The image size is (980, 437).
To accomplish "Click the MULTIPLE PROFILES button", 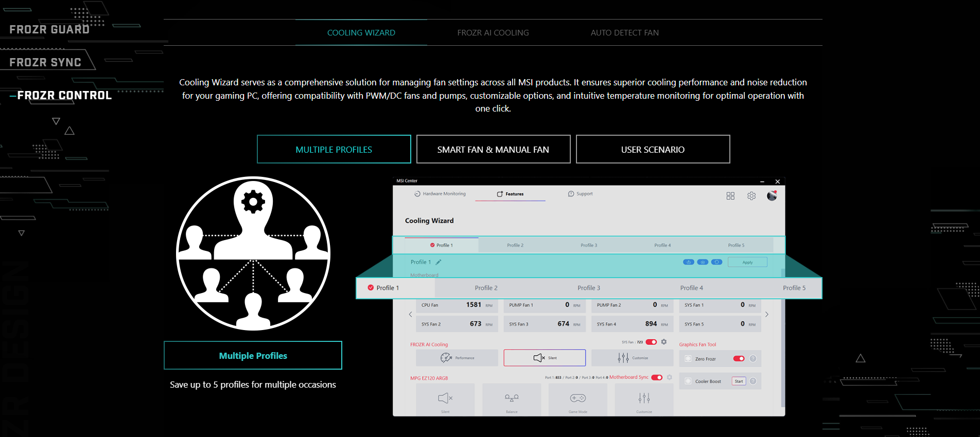I will tap(334, 149).
